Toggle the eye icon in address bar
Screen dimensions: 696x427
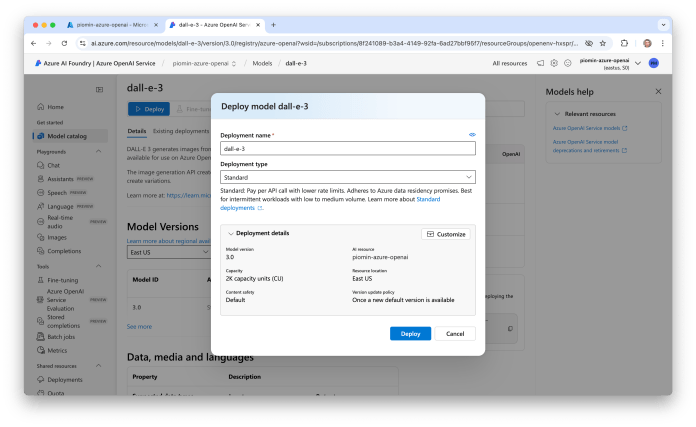[x=589, y=43]
